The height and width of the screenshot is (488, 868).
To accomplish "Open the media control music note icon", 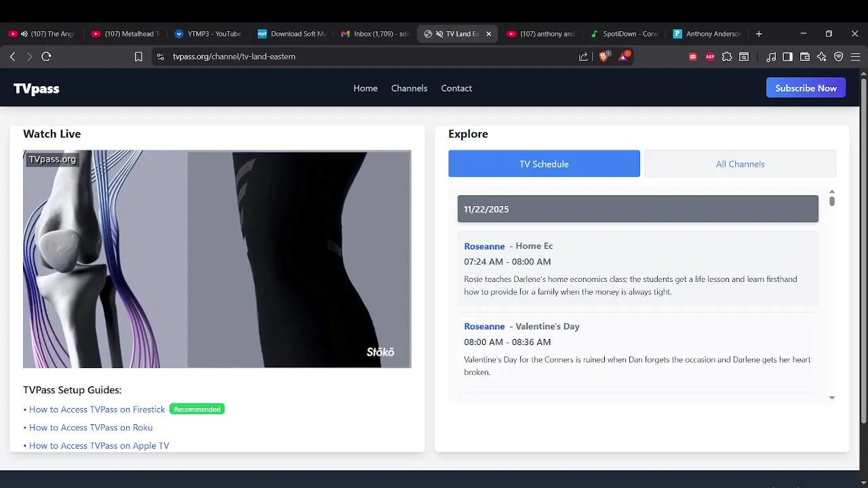I will [771, 57].
